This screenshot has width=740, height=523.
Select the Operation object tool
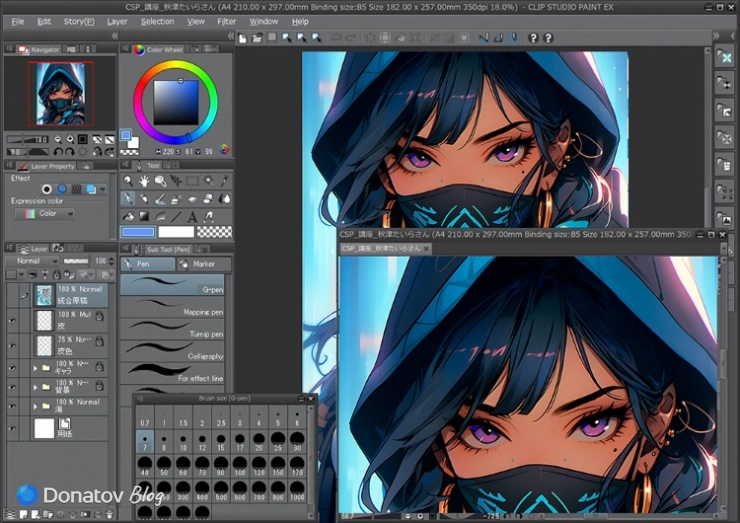click(160, 181)
